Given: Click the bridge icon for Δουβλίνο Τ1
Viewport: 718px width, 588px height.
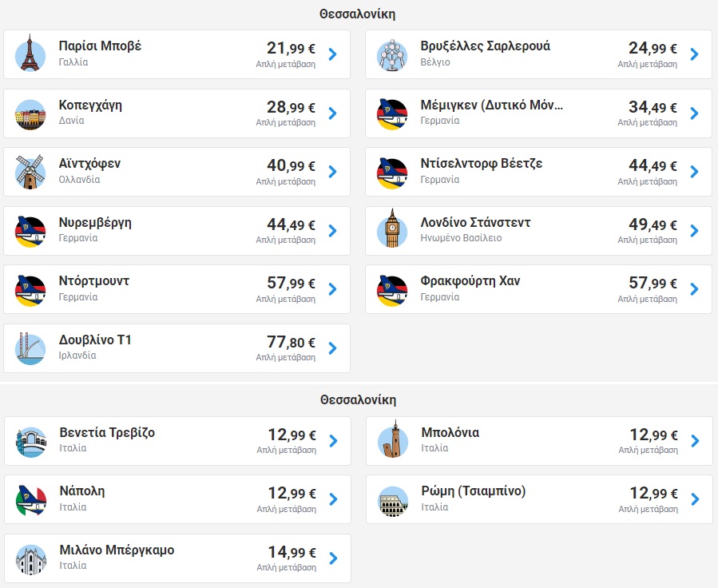Looking at the screenshot, I should click(x=30, y=349).
